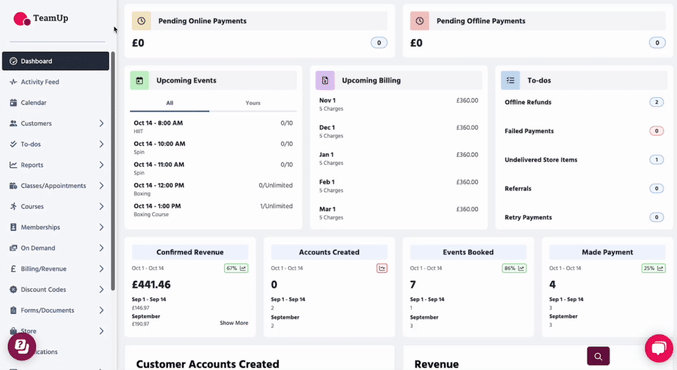The height and width of the screenshot is (370, 677).
Task: Switch to the Yours events tab
Action: point(253,103)
